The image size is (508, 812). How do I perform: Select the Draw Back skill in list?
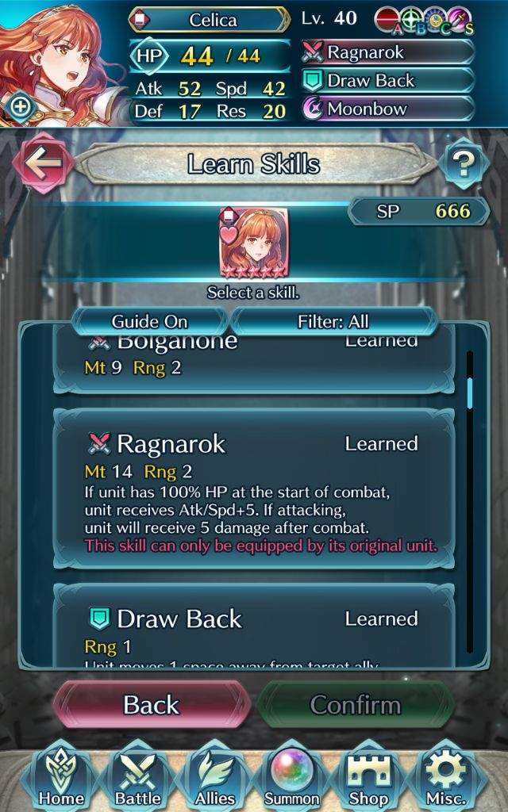coord(254,625)
